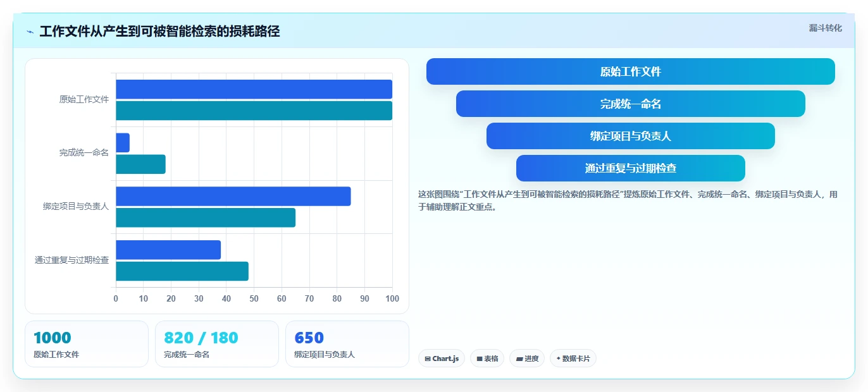
Task: Click the description paragraph starting with 这张图围绕
Action: 628,200
